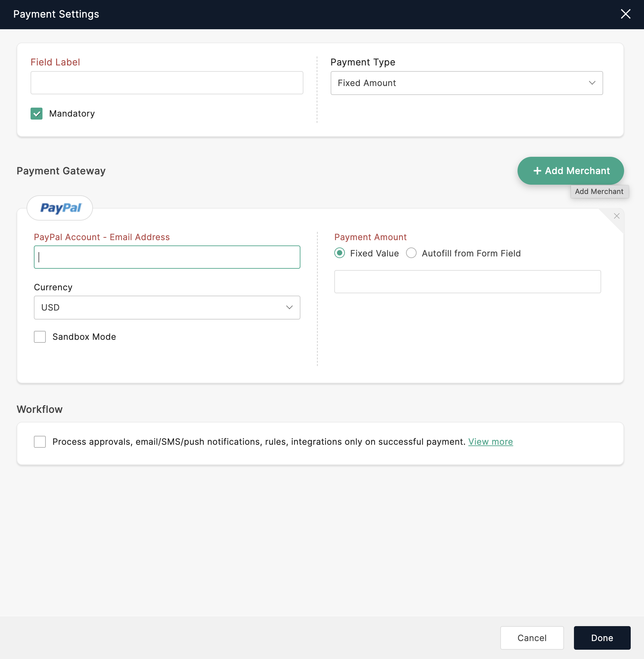Focus the Field Label text input

pyautogui.click(x=167, y=83)
